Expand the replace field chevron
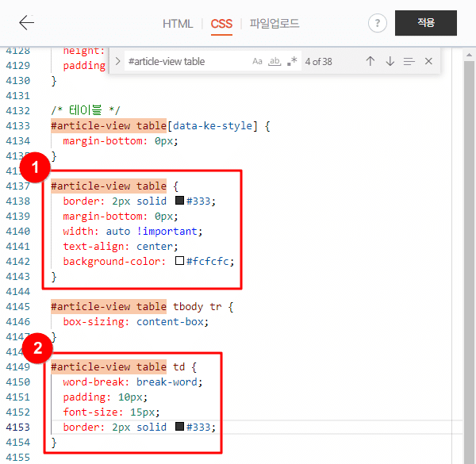This screenshot has height=464, width=476. click(x=117, y=61)
